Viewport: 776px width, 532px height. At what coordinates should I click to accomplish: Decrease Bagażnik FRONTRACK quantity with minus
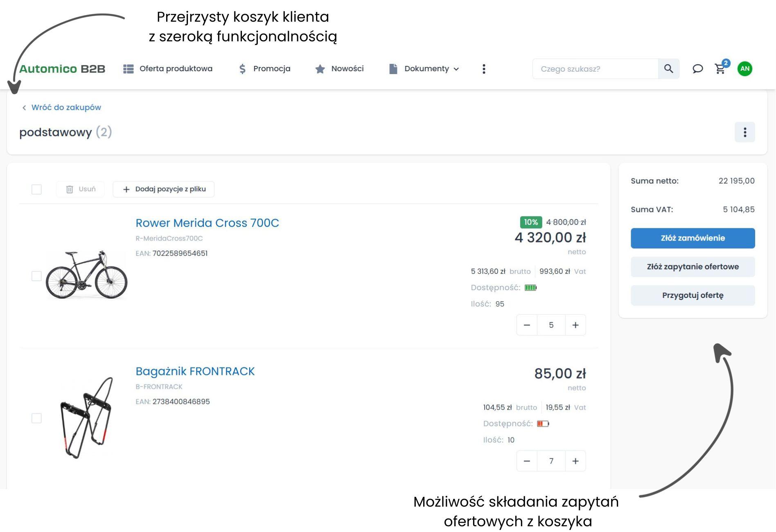[x=527, y=461]
